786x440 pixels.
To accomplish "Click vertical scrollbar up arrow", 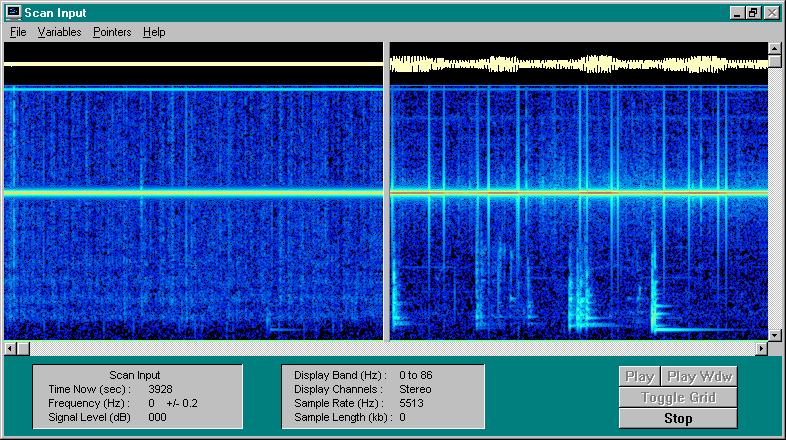I will 774,49.
